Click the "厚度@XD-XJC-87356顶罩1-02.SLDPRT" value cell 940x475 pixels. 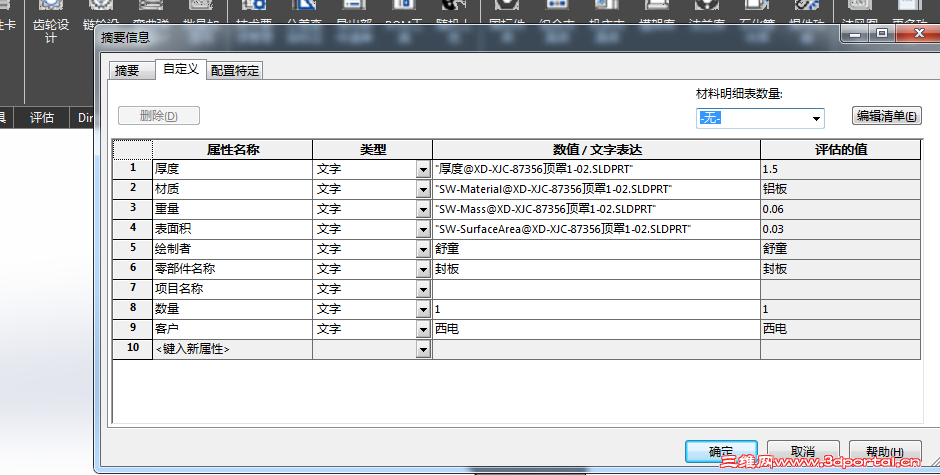[x=596, y=169]
